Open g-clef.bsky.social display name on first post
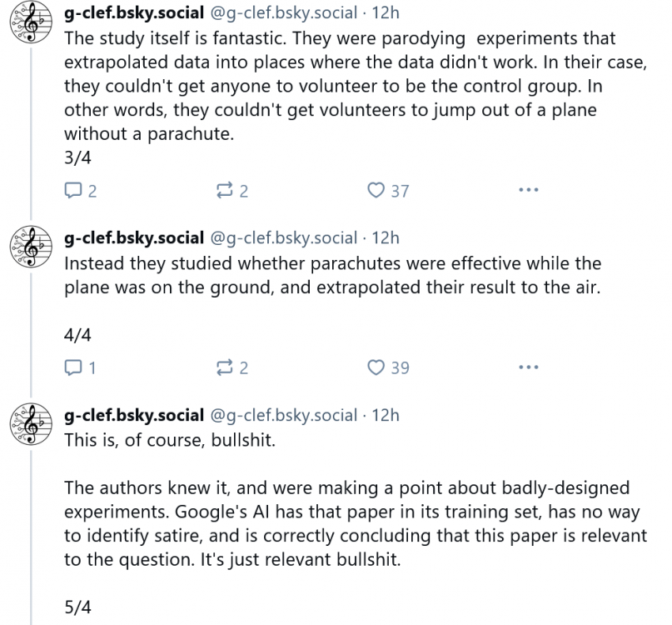This screenshot has height=625, width=672. [134, 13]
